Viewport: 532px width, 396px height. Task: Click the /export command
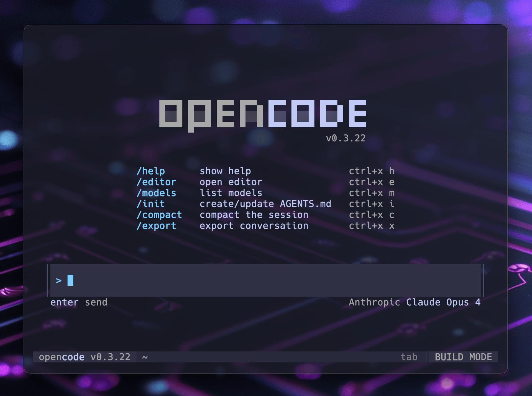point(156,226)
